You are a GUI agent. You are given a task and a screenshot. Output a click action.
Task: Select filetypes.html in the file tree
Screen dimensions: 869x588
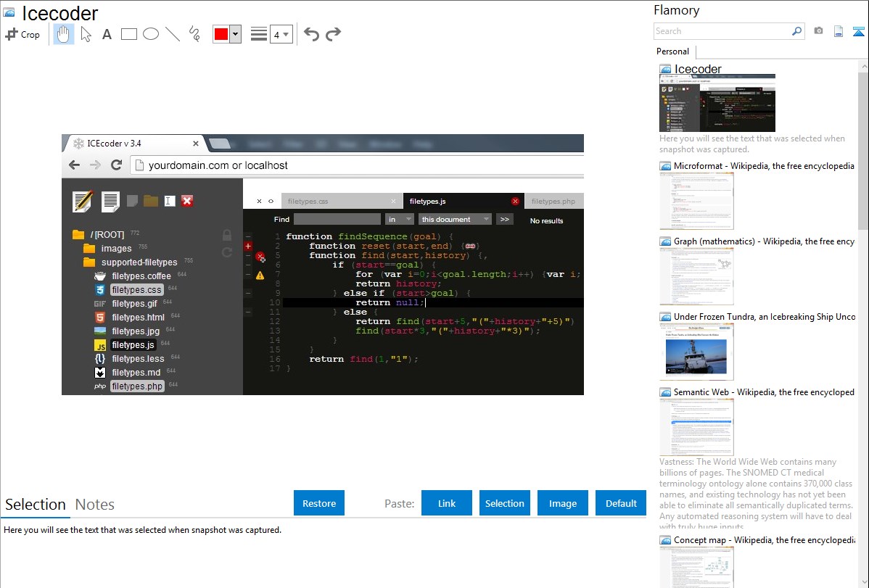(x=138, y=317)
